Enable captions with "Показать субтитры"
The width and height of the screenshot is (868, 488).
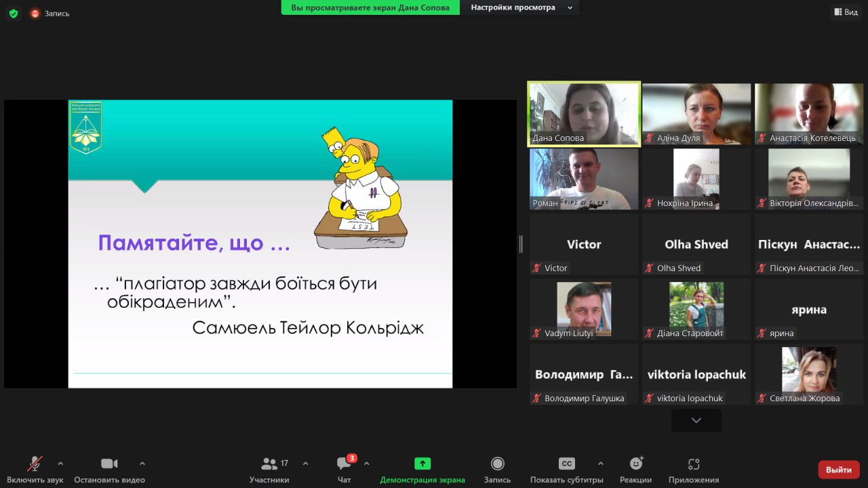coord(567,470)
